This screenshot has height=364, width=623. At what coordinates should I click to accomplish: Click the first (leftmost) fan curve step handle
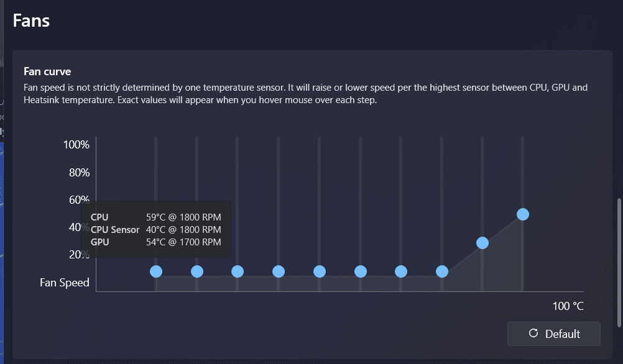(156, 271)
